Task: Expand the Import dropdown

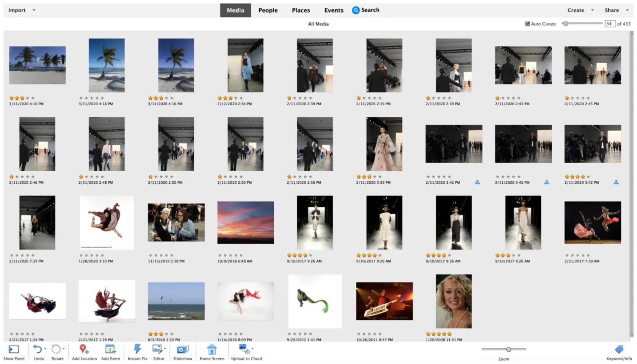Action: pos(34,10)
